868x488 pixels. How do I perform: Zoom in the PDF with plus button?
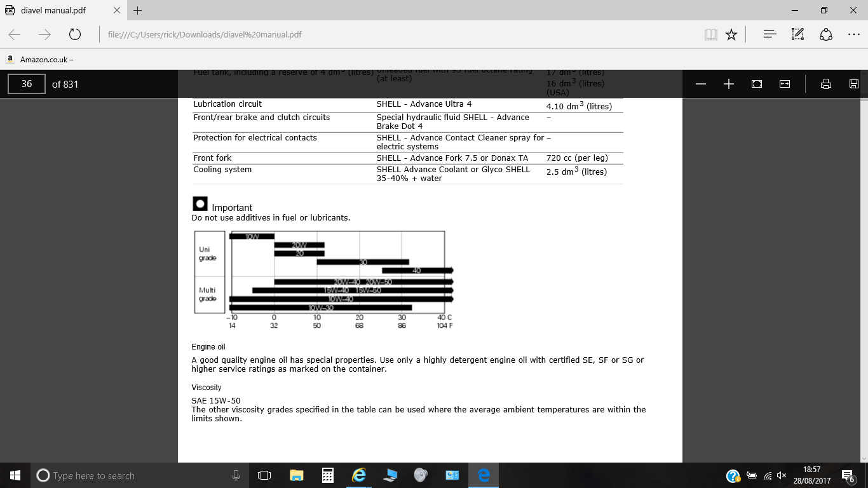click(x=729, y=84)
